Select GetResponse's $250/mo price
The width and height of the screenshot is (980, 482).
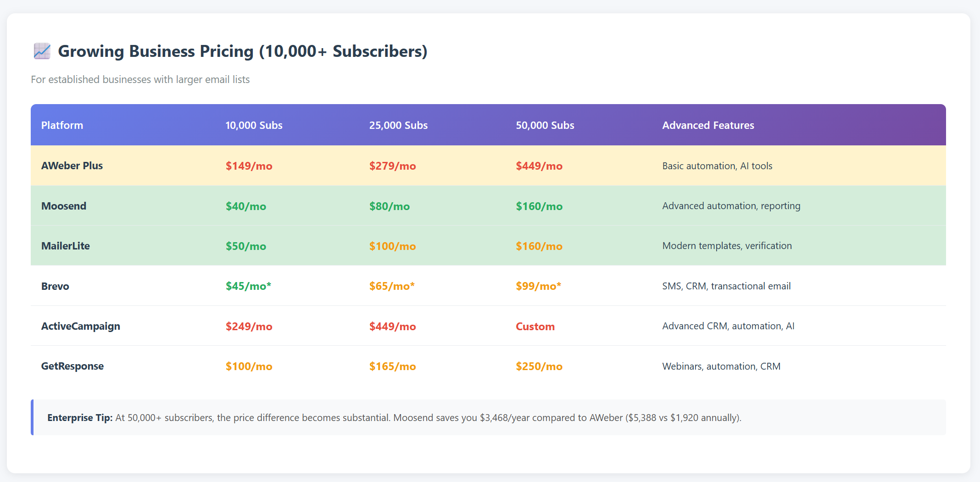pos(539,366)
